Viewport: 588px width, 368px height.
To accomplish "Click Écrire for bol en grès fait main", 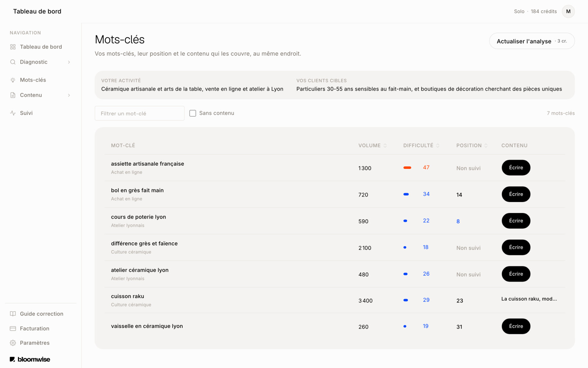I will click(x=516, y=194).
